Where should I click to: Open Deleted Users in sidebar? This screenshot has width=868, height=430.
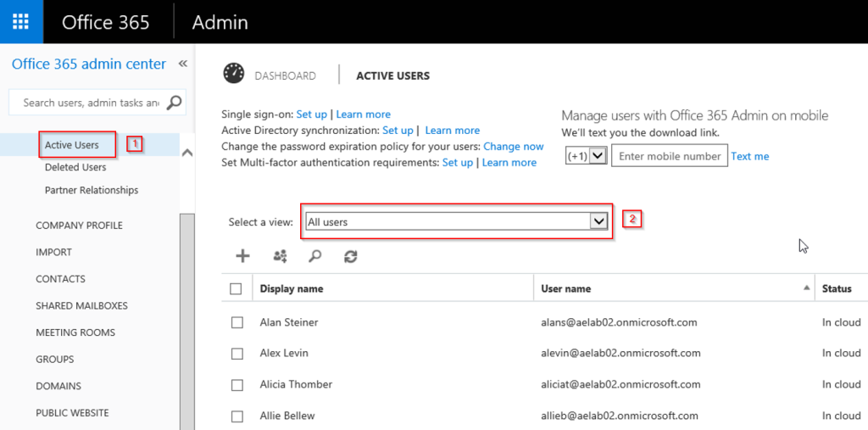[x=75, y=167]
